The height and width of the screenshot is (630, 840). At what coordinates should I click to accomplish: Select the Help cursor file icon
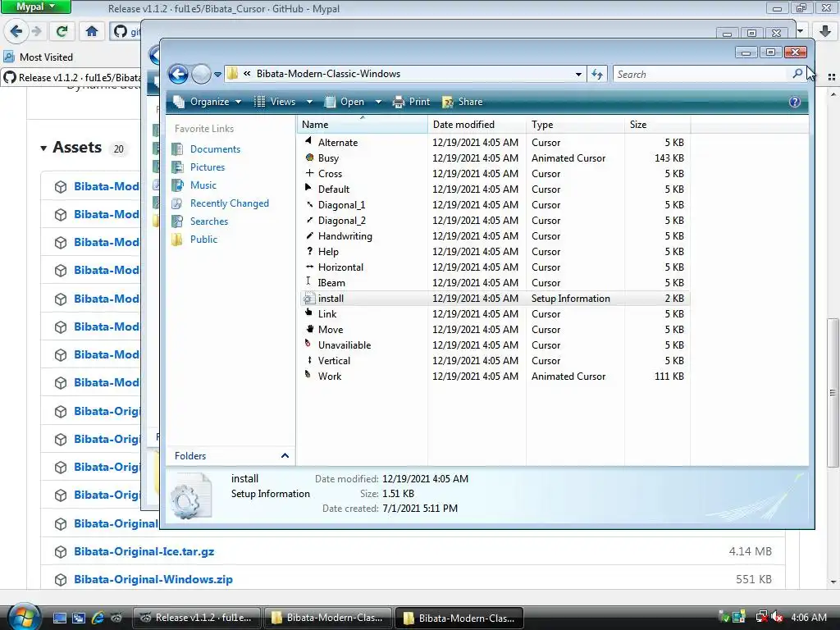point(309,251)
